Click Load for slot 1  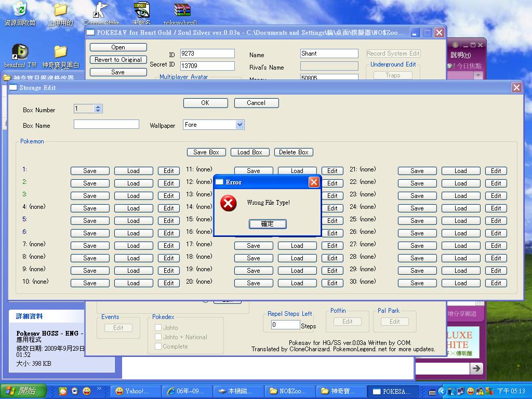tap(134, 171)
